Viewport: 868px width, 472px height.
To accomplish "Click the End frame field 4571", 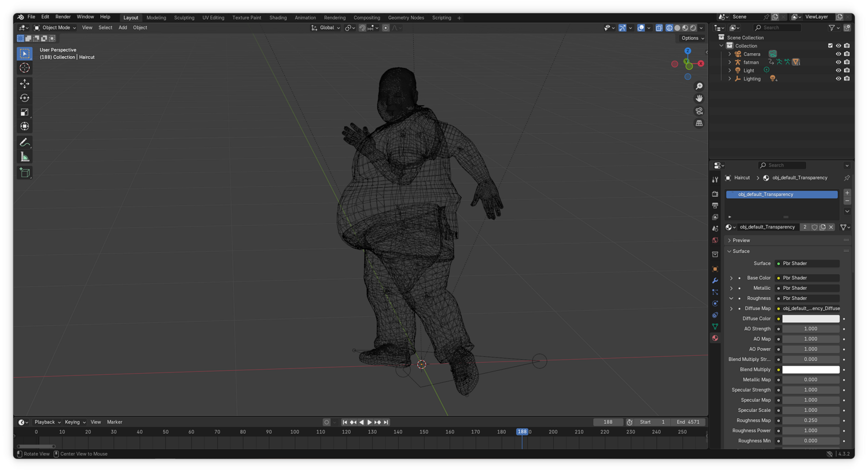I will click(x=689, y=422).
